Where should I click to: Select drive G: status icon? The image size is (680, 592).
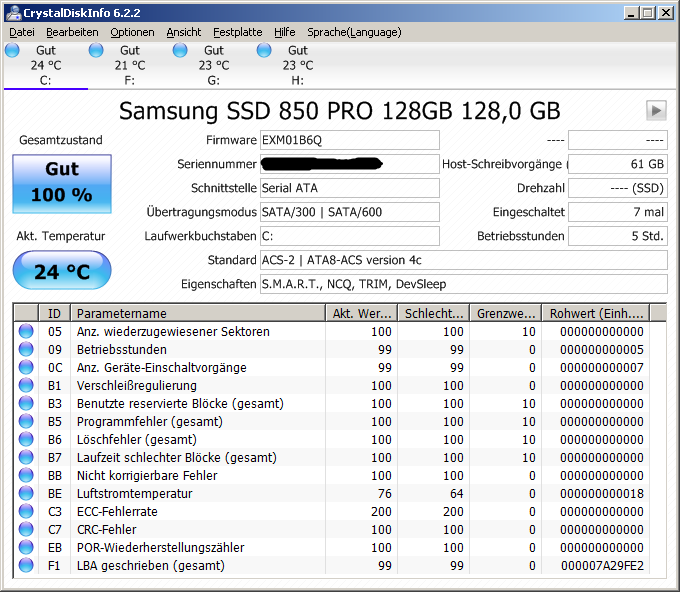click(x=180, y=50)
